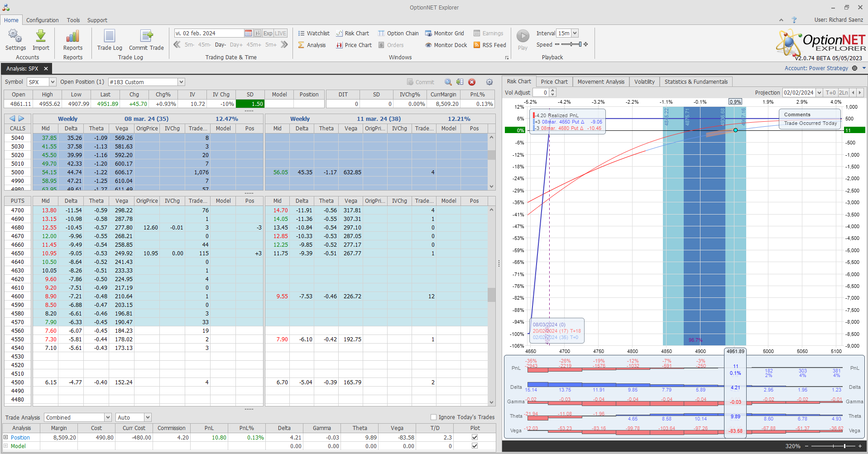The width and height of the screenshot is (868, 454).
Task: Open the trading date calendar picker
Action: pos(248,33)
